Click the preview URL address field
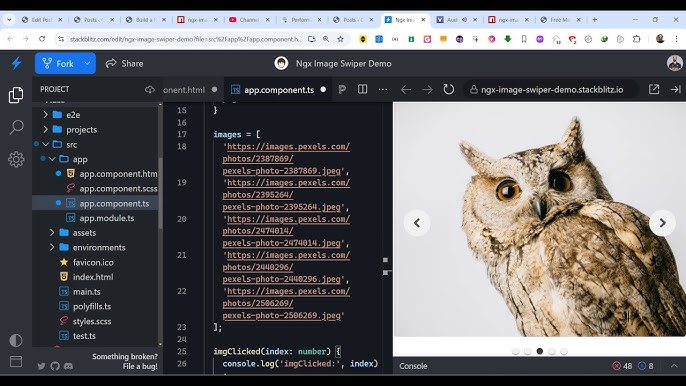The width and height of the screenshot is (686, 386). (x=551, y=90)
